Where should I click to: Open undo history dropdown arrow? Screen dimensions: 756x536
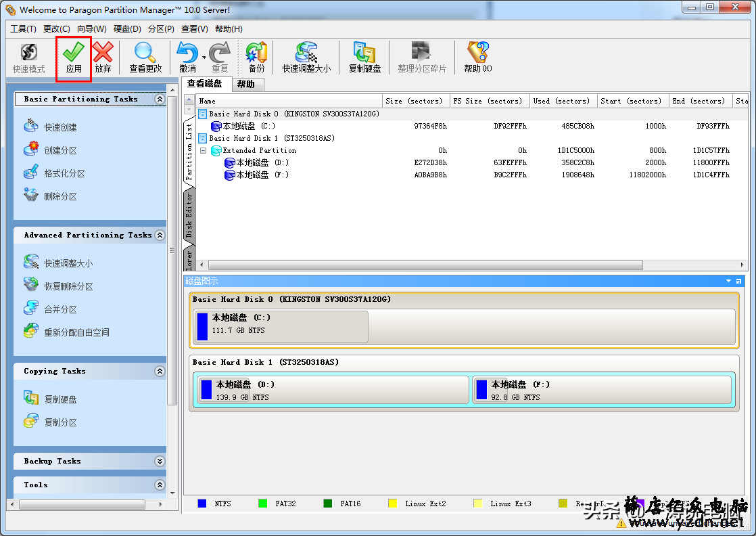point(204,58)
